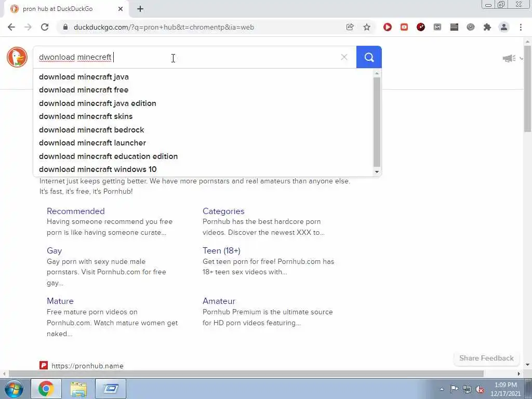
Task: Open the Chrome three-dot menu
Action: pyautogui.click(x=521, y=27)
